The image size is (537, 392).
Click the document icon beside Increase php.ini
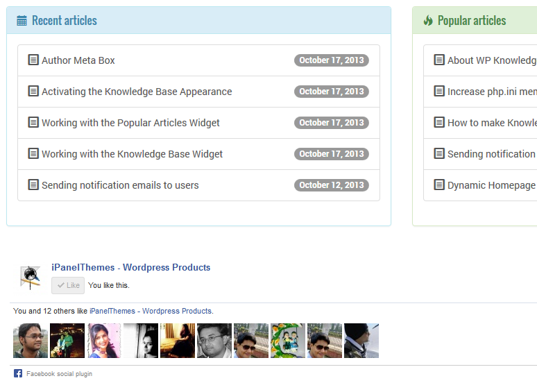coord(439,91)
